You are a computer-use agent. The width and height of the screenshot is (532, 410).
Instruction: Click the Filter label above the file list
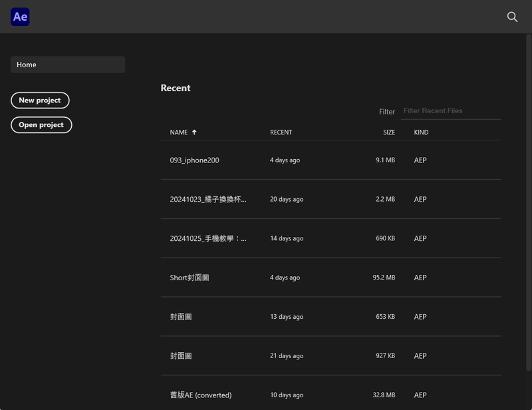[x=387, y=112]
